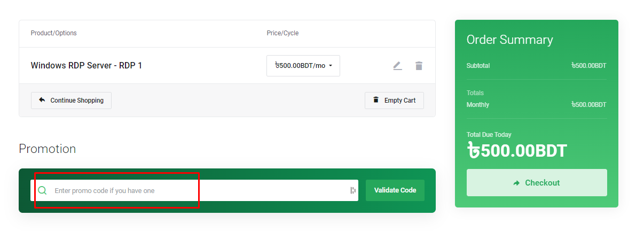The image size is (644, 231).
Task: Proceed to Checkout
Action: pyautogui.click(x=537, y=183)
